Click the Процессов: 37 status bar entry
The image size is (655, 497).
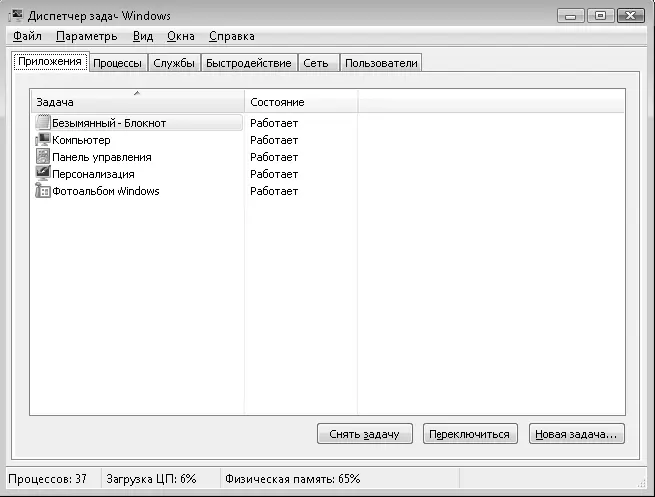(48, 479)
